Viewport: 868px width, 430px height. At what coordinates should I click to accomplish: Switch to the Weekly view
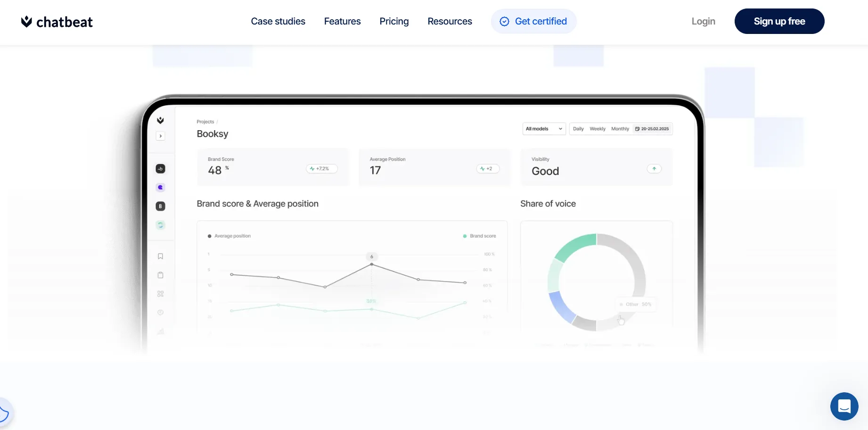[x=598, y=129]
